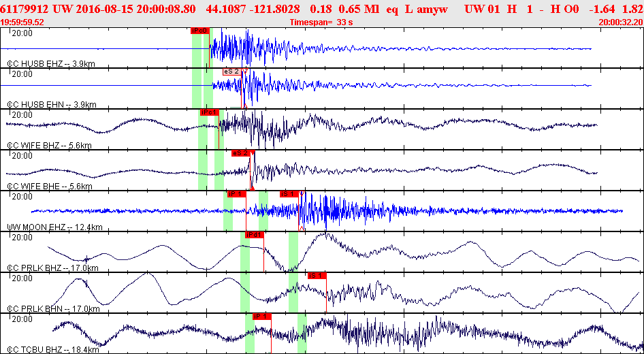The height and width of the screenshot is (354, 644).
Task: Select the iPc0 pick flag on HUSB EHZ
Action: click(x=200, y=31)
